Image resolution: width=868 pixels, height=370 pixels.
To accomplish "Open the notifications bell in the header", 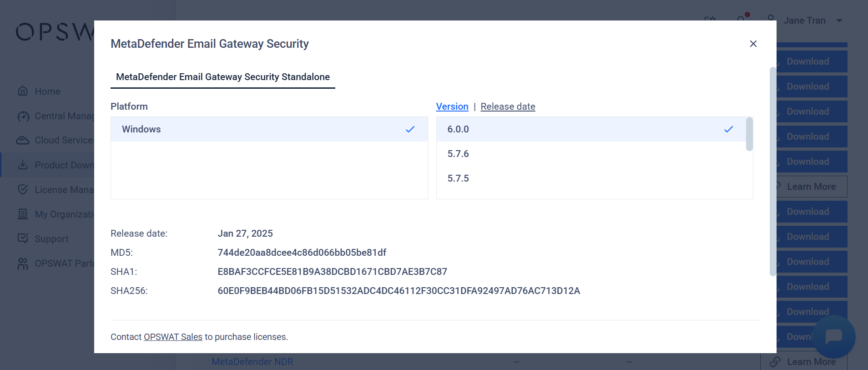I will 742,20.
